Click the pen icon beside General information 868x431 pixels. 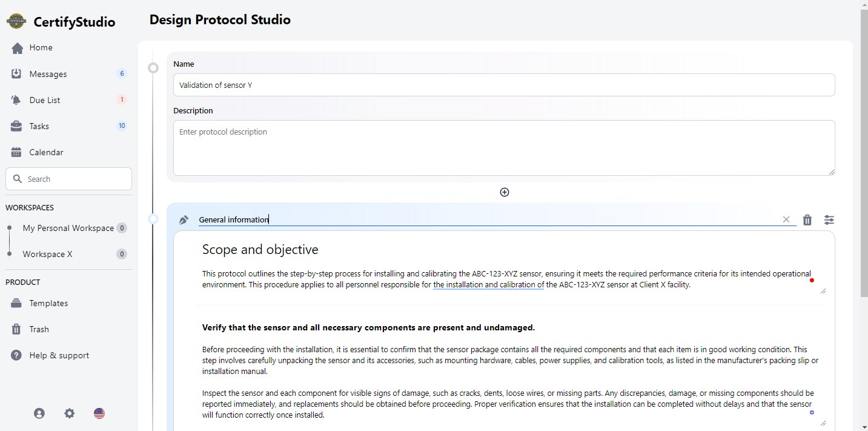tap(184, 220)
